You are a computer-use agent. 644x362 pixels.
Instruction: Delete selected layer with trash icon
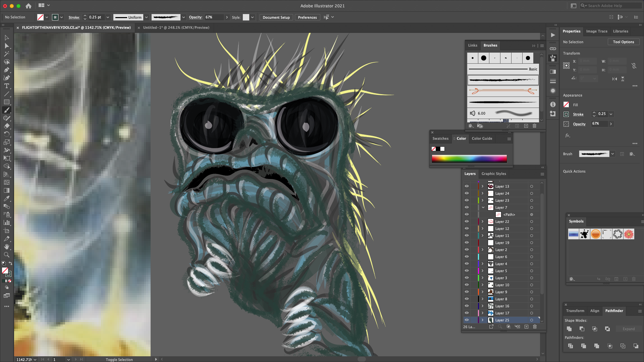[535, 326]
